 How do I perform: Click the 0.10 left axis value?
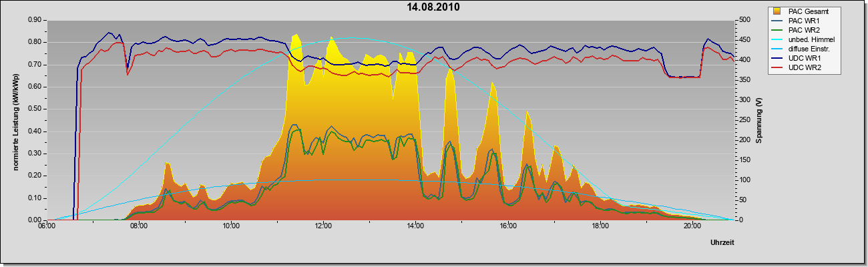click(x=35, y=198)
